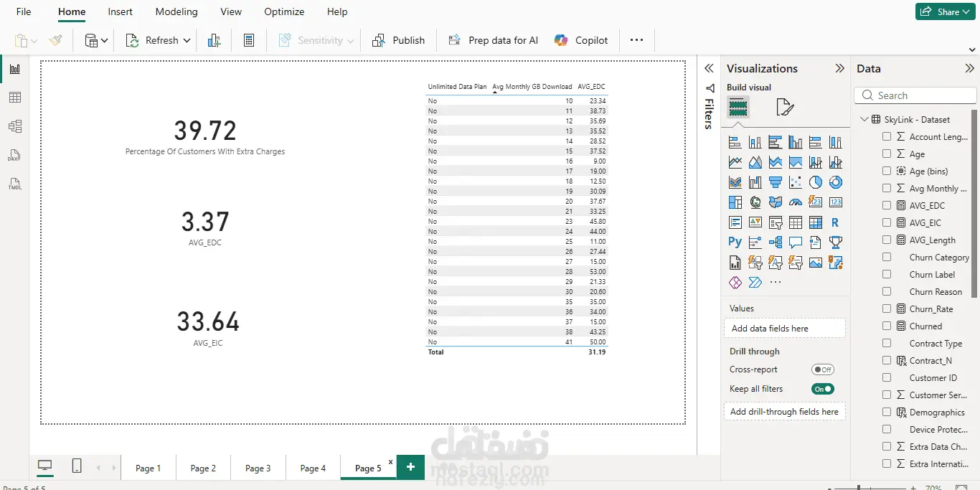Screen dimensions: 980x490
Task: Select the Slicer visual
Action: coord(775,222)
